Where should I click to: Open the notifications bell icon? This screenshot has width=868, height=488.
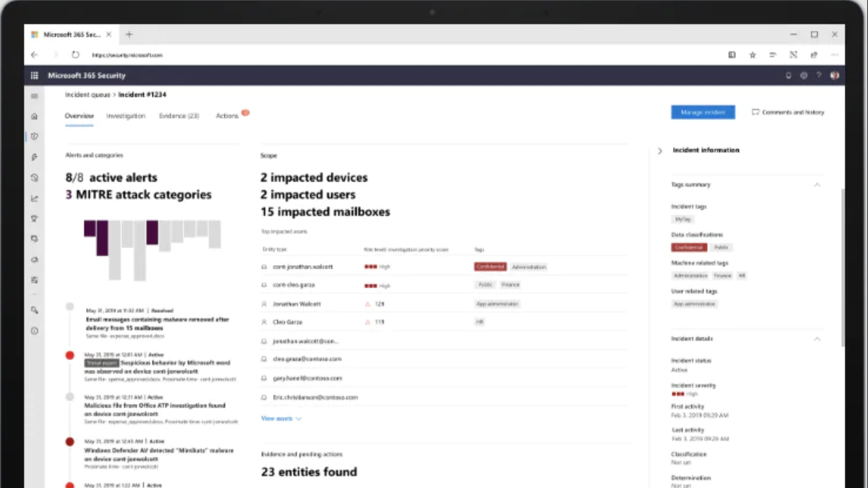(788, 75)
